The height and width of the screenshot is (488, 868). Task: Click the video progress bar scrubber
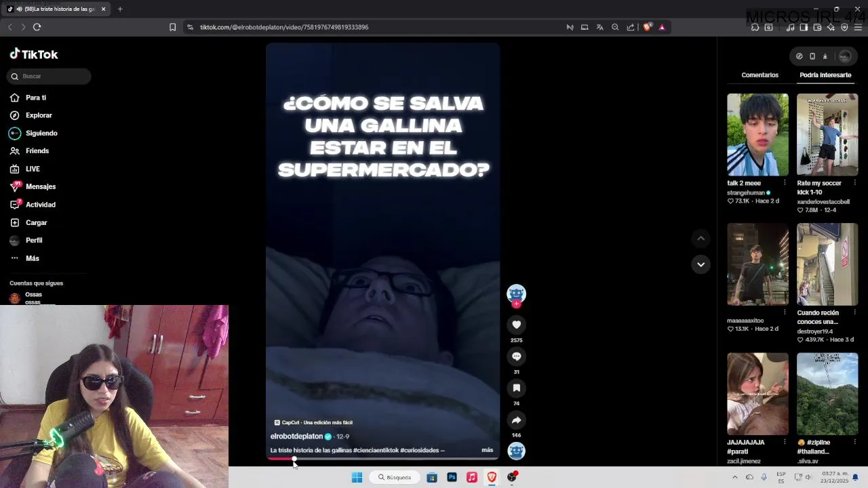(294, 459)
